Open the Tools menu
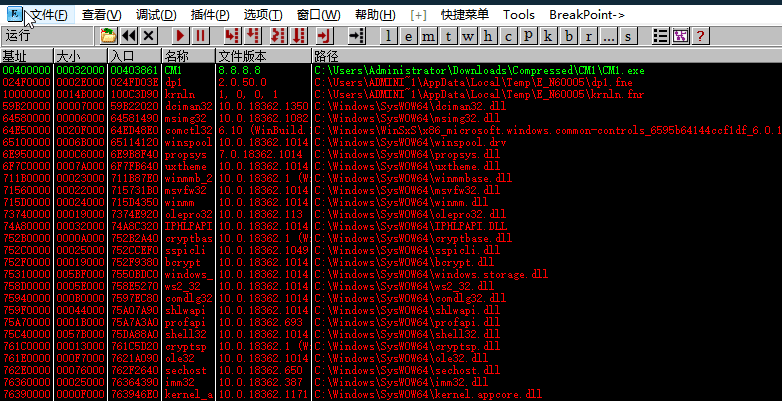The height and width of the screenshot is (401, 782). point(519,15)
